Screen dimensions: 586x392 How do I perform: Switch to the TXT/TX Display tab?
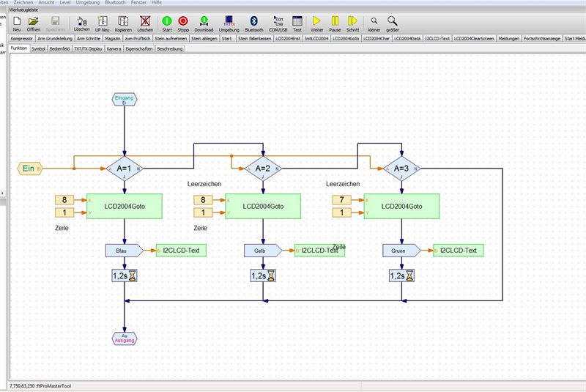(88, 48)
